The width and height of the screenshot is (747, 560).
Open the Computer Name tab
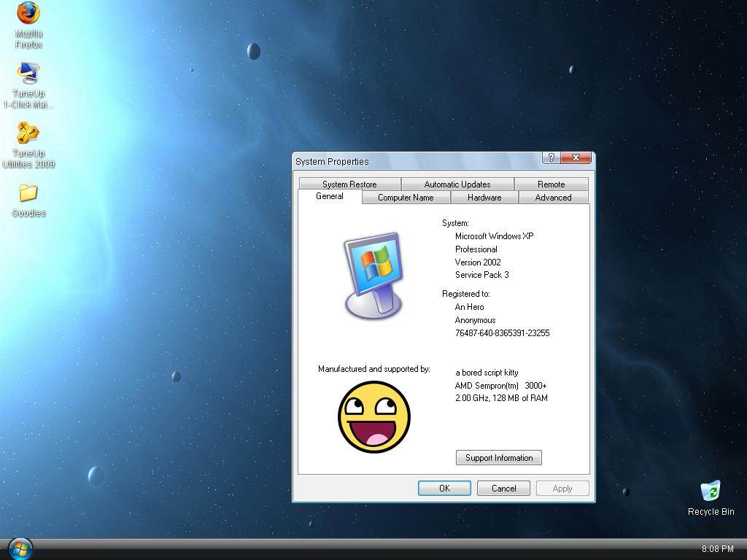pyautogui.click(x=406, y=198)
